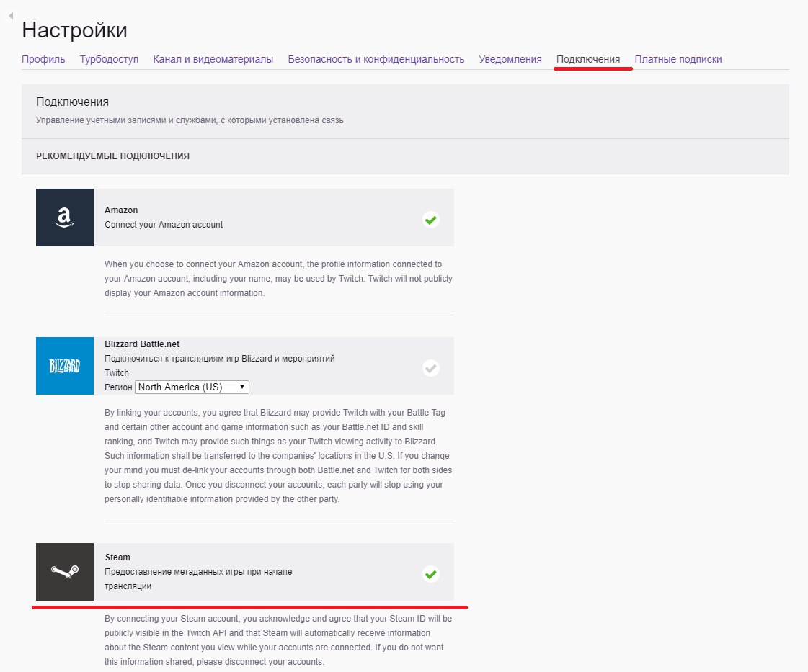808x672 pixels.
Task: Click the Amazon connection title
Action: (x=121, y=210)
